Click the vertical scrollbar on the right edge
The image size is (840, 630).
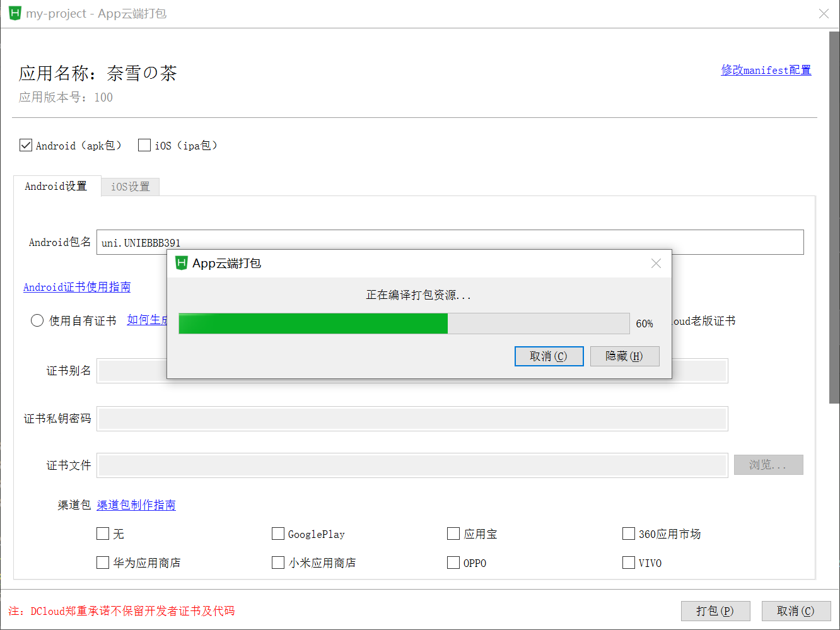834,218
